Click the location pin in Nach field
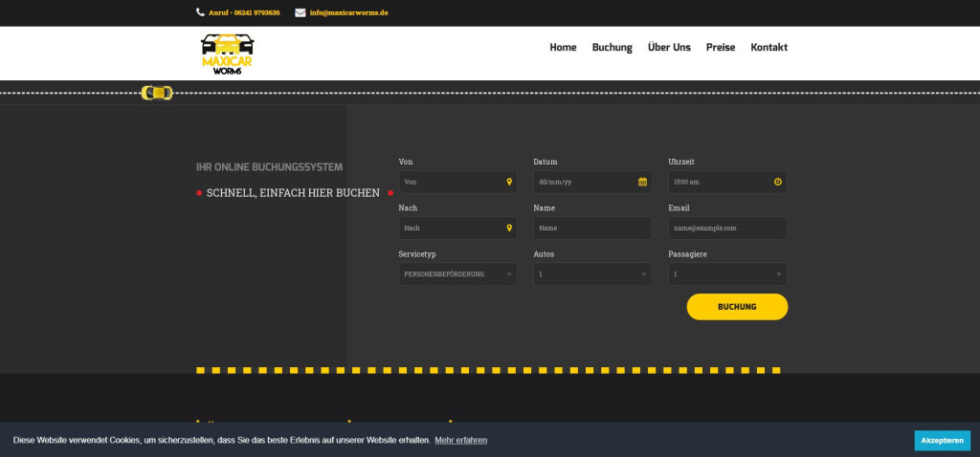The image size is (980, 457). tap(509, 228)
